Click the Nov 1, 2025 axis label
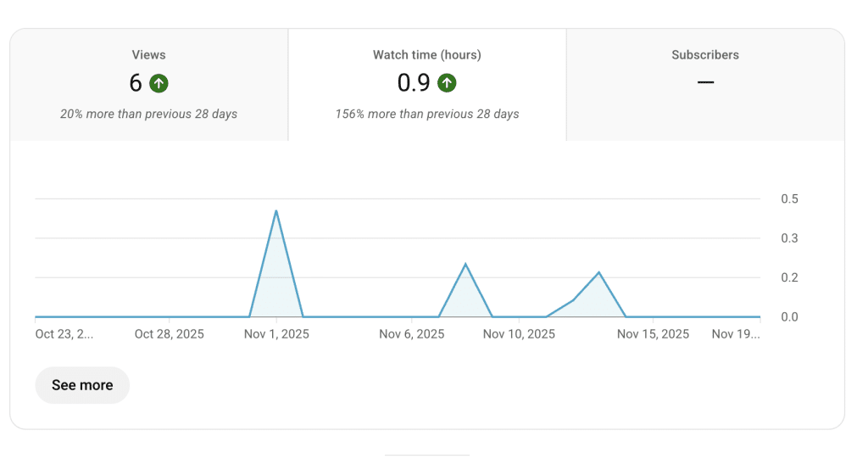Viewport: 868px width, 464px height. click(276, 334)
